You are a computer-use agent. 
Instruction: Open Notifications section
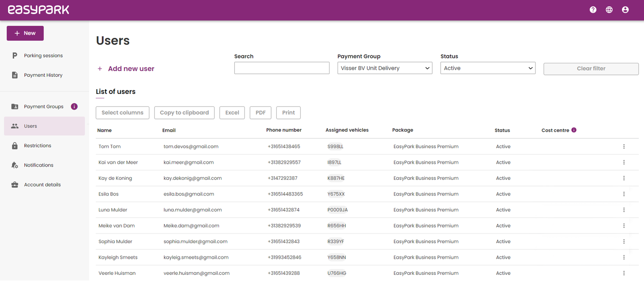[x=39, y=165]
